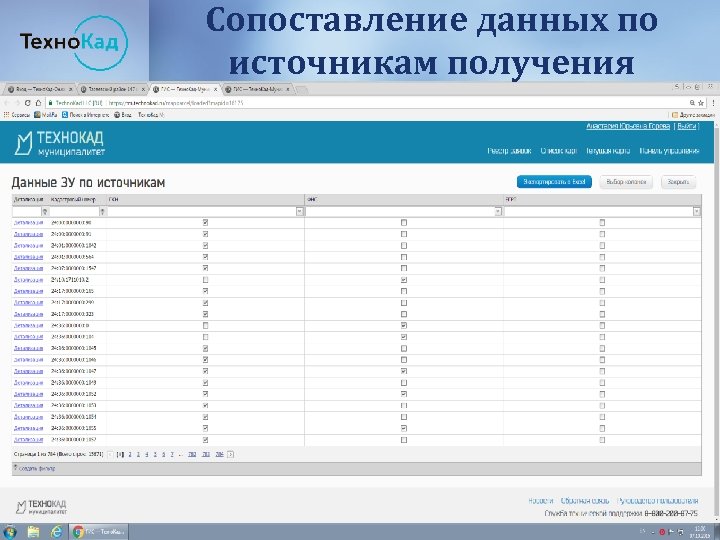The height and width of the screenshot is (540, 720).
Task: Close the first Вход Технокад tab
Action: [71, 89]
